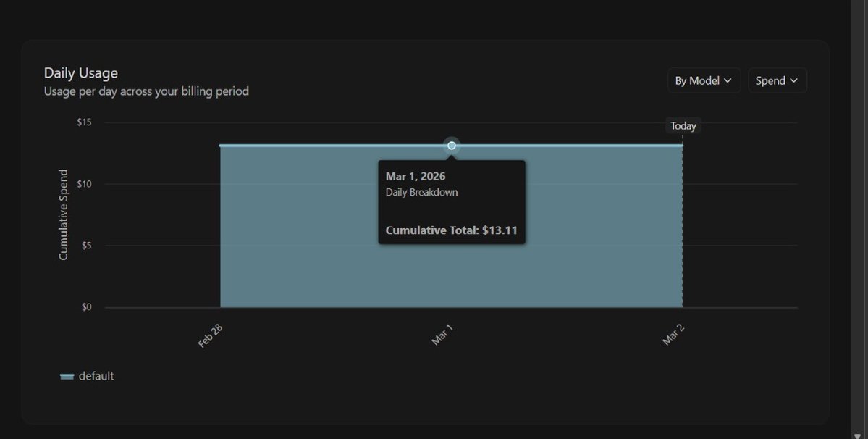
Task: Click the Mar 2 axis label
Action: point(673,335)
